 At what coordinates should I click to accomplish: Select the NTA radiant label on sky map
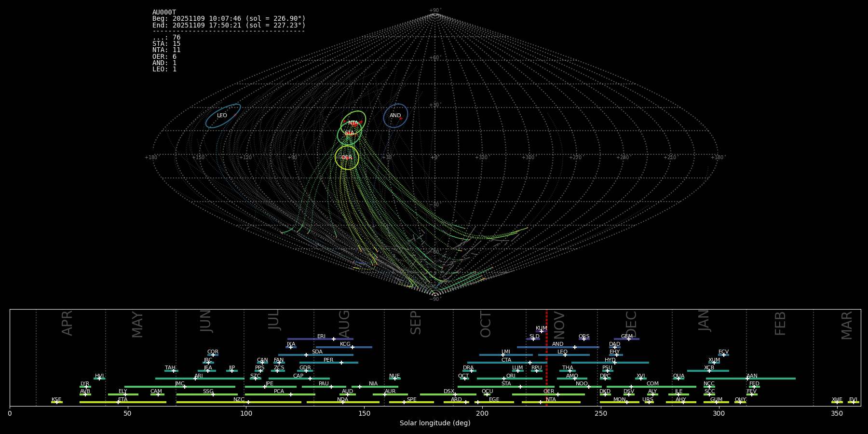353,123
